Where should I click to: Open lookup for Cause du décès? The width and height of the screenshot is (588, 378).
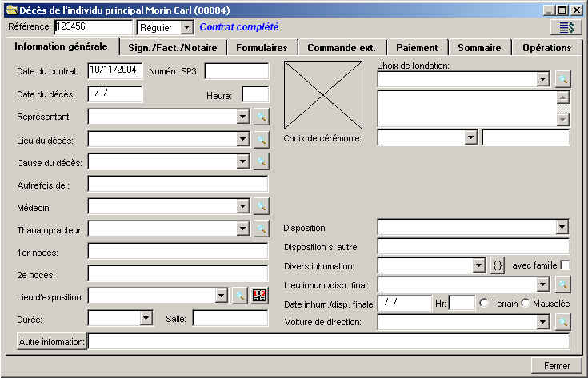pos(261,161)
